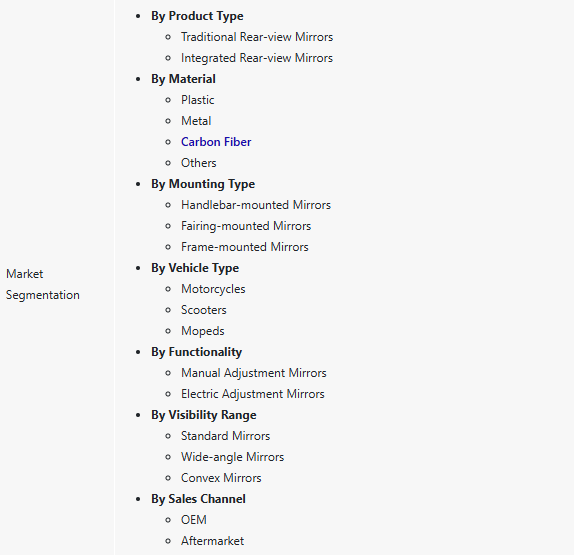Select the Motorcycles list item
Viewport: 574px width, 555px height.
click(x=213, y=289)
